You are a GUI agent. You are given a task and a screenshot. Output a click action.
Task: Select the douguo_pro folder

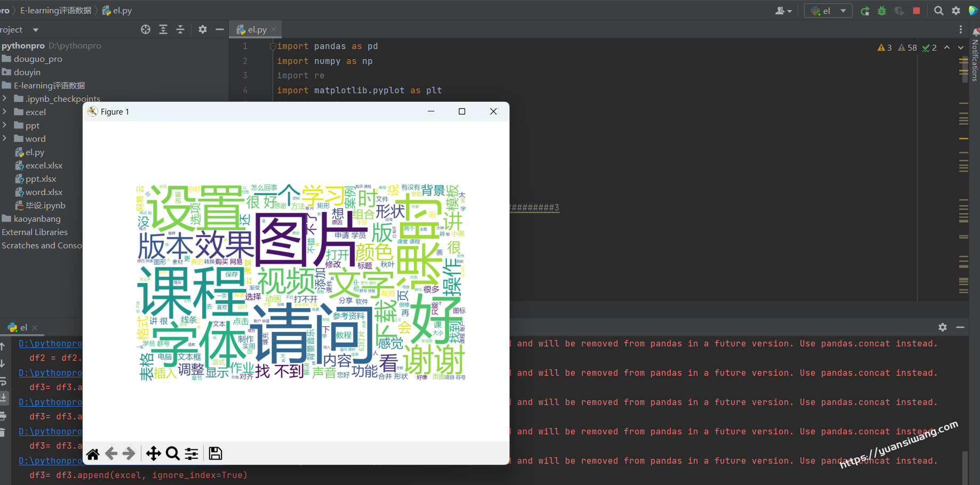pyautogui.click(x=32, y=59)
